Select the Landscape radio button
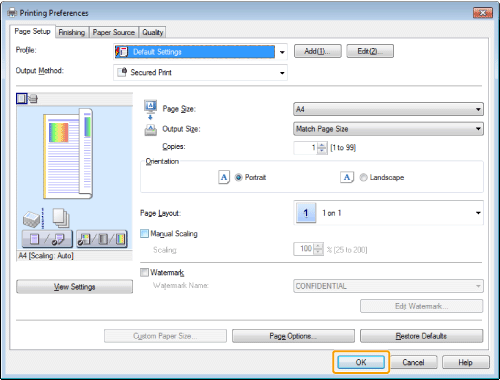Image resolution: width=500 pixels, height=380 pixels. pos(363,177)
